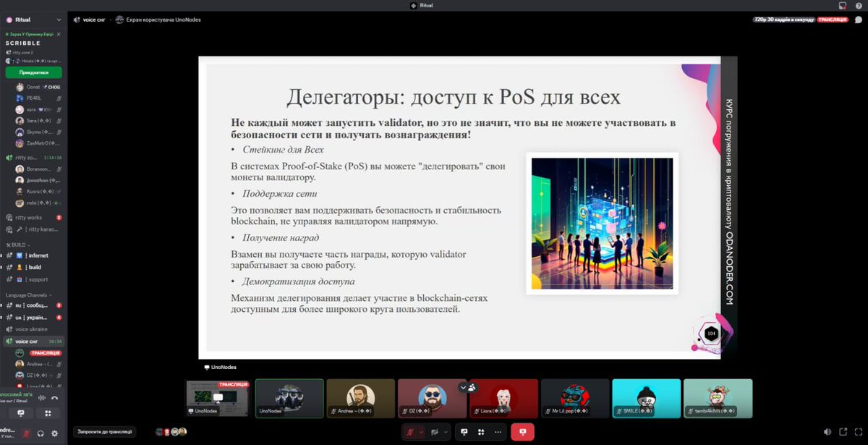Select the SMILE participant video thumbnail
868x445 pixels.
pyautogui.click(x=646, y=398)
